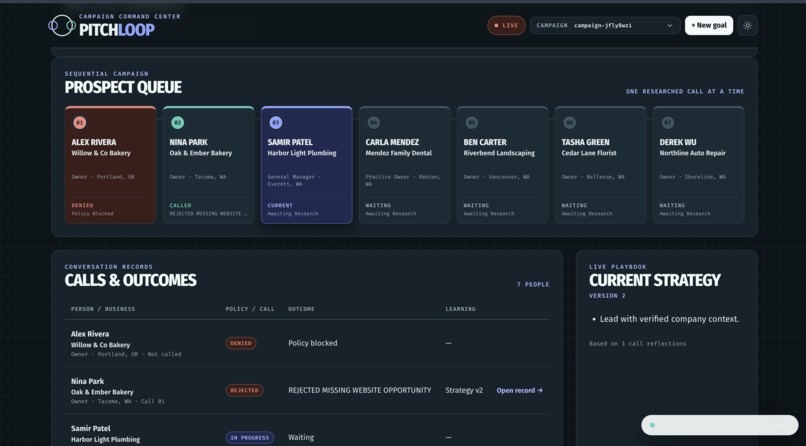806x446 pixels.
Task: Click the CALLS & OUTCOMES heading
Action: (x=131, y=280)
